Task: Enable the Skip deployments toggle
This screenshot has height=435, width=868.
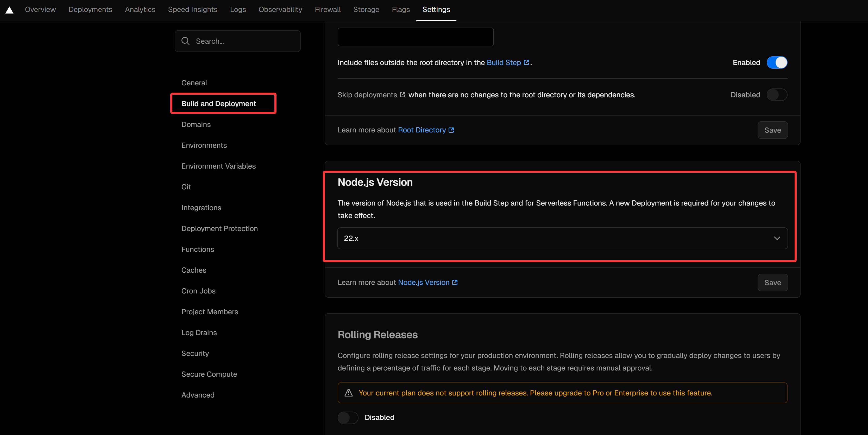Action: [777, 95]
